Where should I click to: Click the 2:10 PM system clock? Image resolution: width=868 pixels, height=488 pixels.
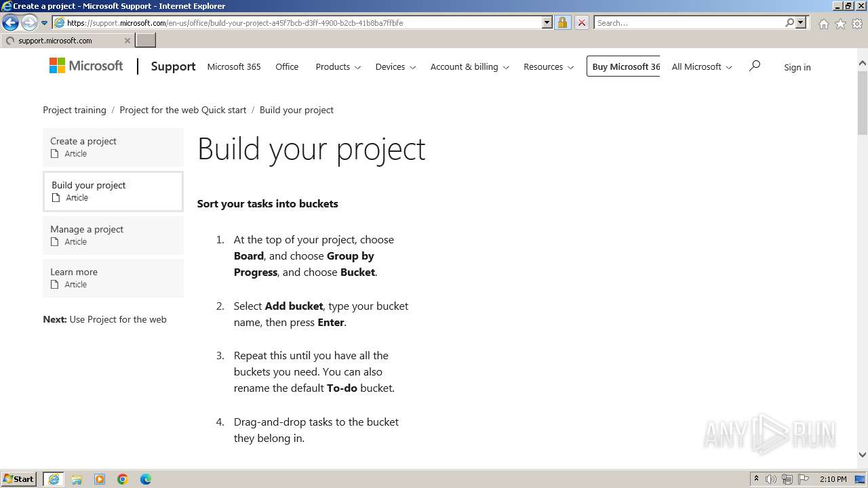tap(833, 479)
